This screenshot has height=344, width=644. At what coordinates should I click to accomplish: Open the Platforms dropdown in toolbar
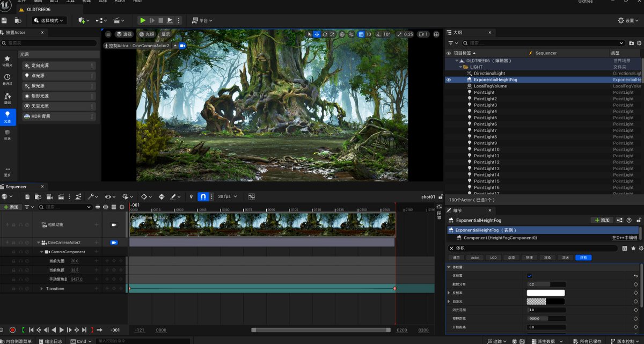click(x=201, y=20)
